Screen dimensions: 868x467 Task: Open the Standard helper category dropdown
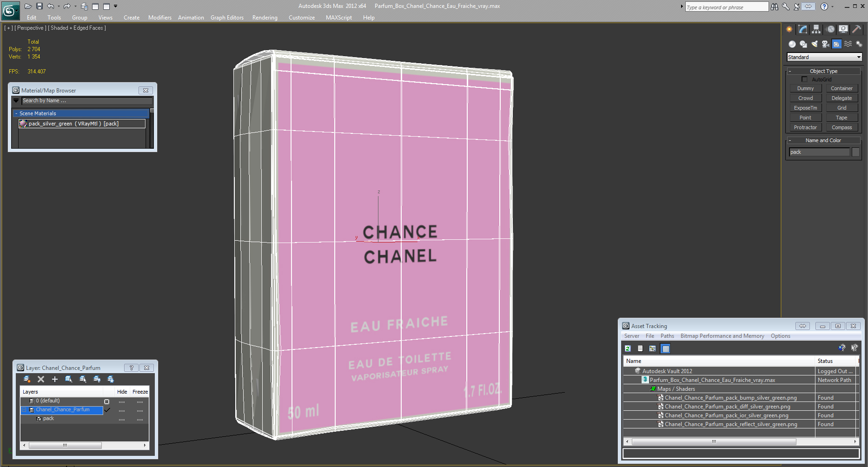pyautogui.click(x=824, y=57)
